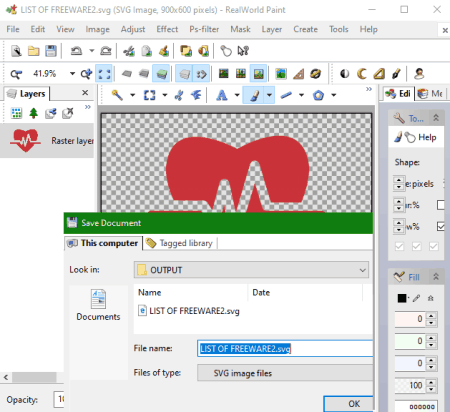Click the zoom out magnifier icon
This screenshot has height=412, width=450.
(x=16, y=74)
